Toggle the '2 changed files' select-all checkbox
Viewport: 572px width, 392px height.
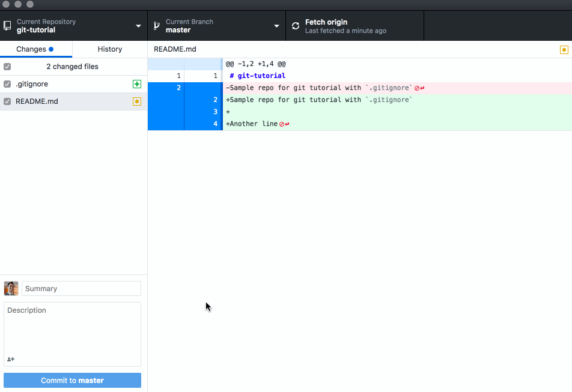(x=7, y=67)
